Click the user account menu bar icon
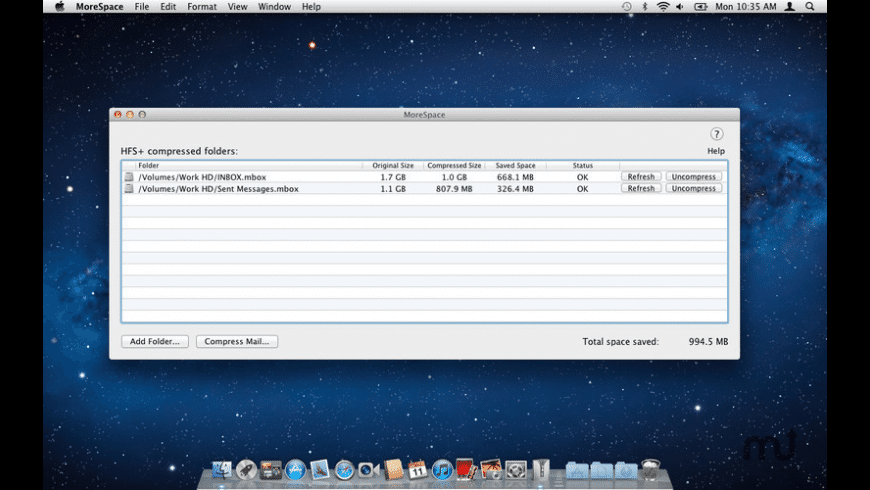The width and height of the screenshot is (870, 490). (790, 7)
